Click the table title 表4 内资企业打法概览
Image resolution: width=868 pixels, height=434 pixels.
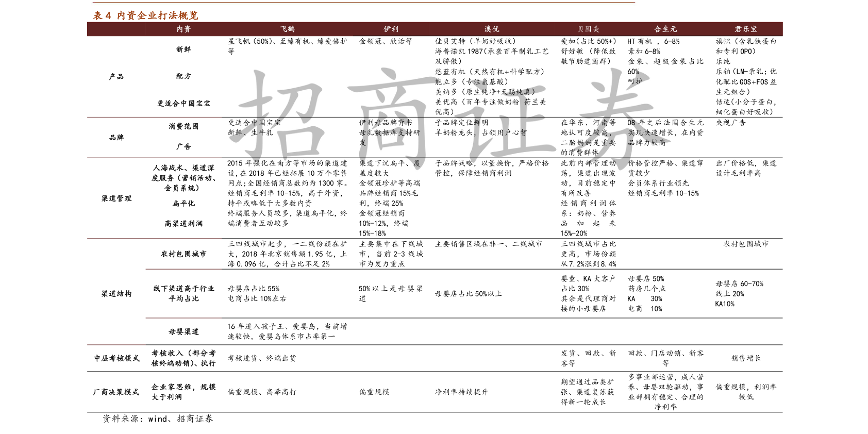click(x=145, y=15)
